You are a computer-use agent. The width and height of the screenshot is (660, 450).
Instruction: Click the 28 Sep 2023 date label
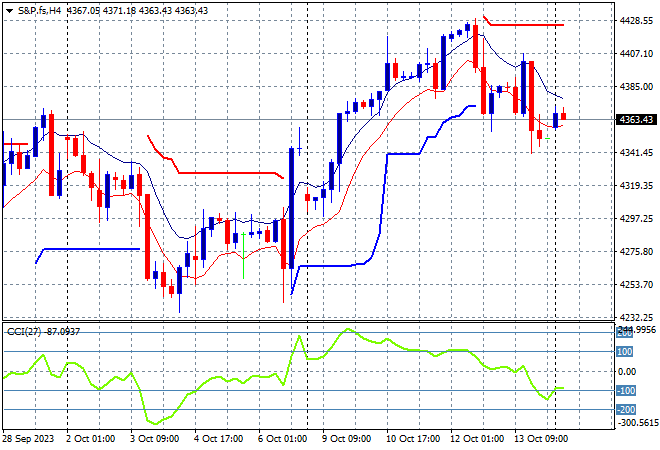click(29, 439)
